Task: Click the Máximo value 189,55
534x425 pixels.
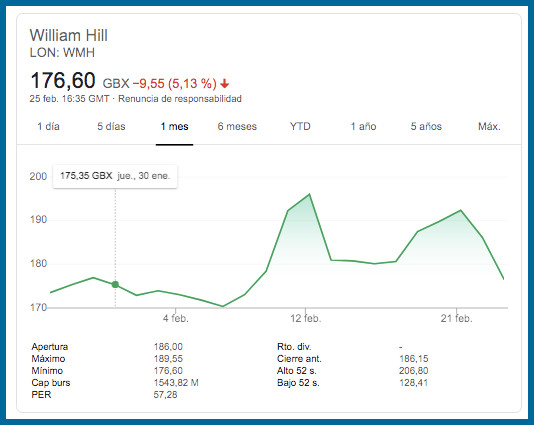Action: (168, 359)
